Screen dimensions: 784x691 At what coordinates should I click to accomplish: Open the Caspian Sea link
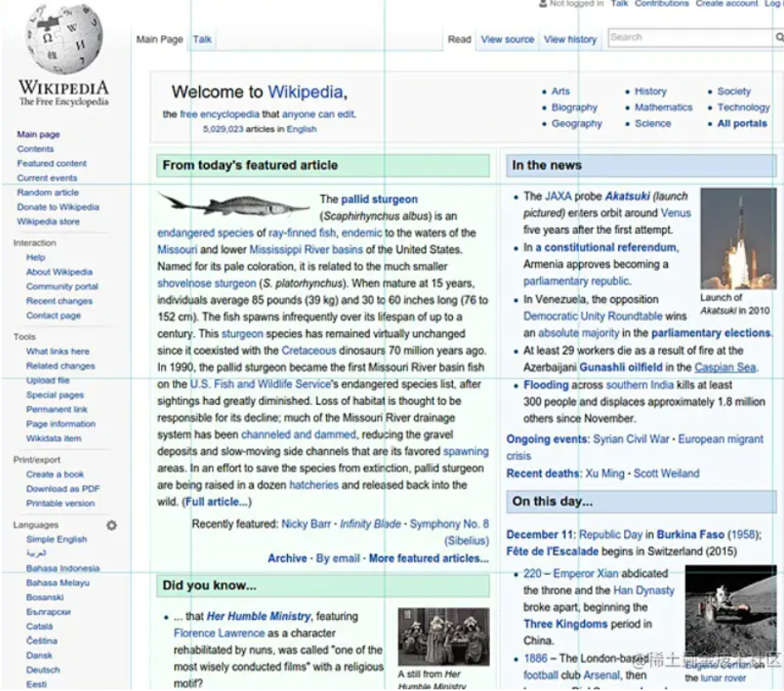725,368
